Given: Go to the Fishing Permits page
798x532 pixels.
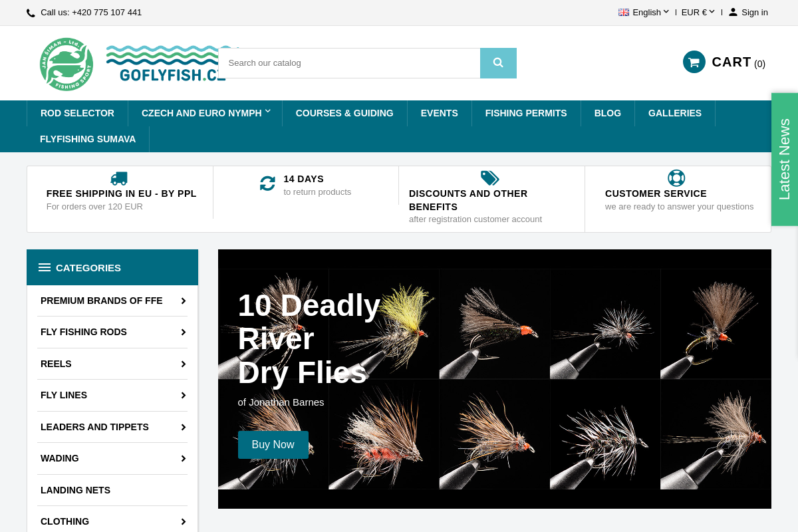Looking at the screenshot, I should coord(526,113).
